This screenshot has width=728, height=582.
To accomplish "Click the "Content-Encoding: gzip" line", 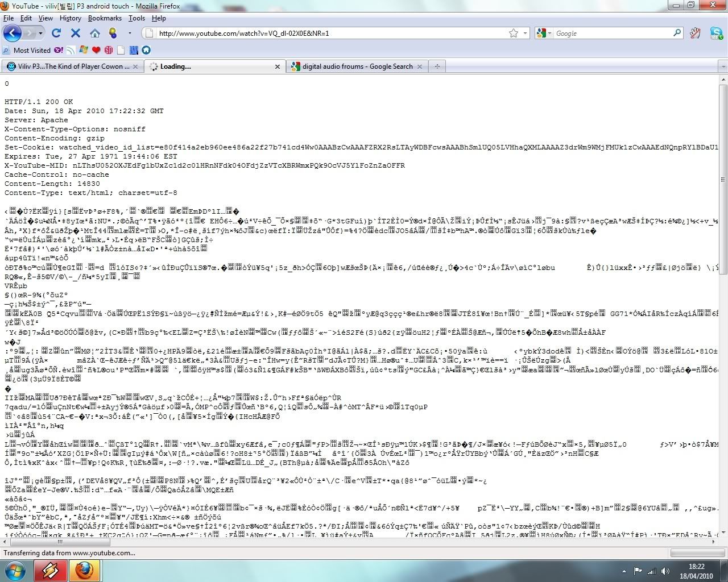I will click(x=55, y=138).
